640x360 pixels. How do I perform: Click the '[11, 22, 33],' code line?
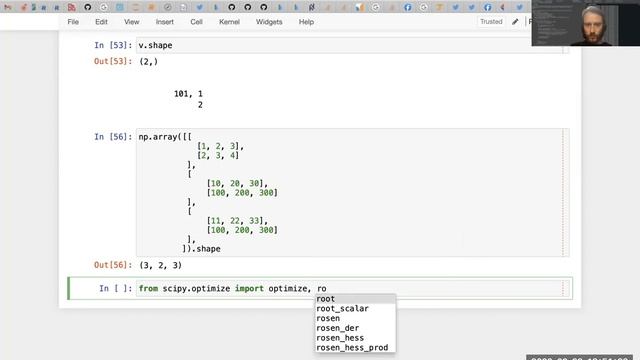coord(237,221)
